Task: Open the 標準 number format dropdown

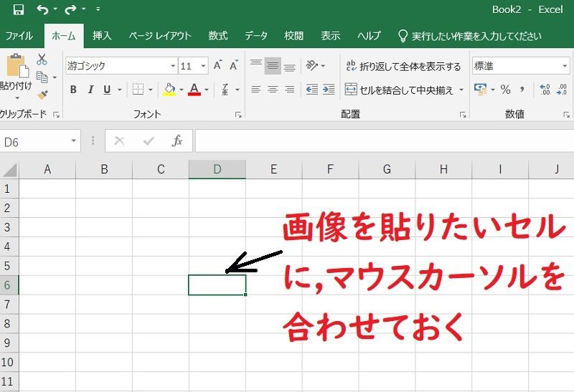Action: click(x=565, y=66)
